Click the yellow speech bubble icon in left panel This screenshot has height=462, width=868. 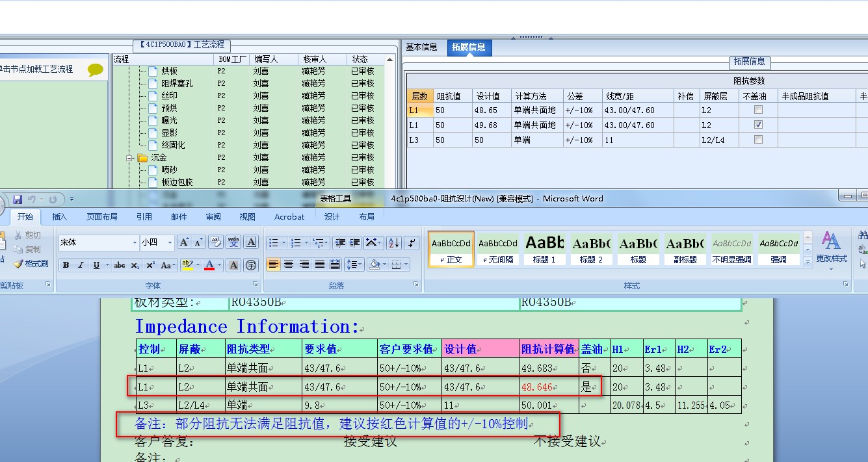(96, 70)
